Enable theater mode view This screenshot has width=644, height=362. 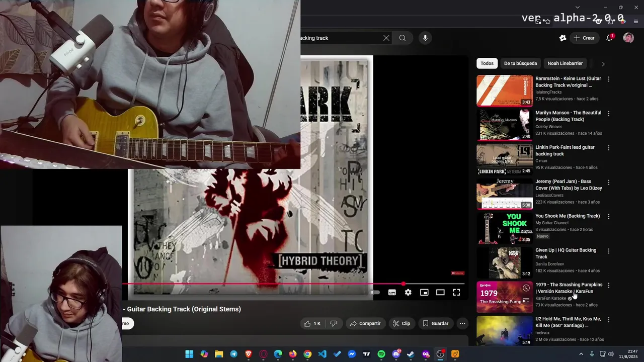tap(440, 292)
